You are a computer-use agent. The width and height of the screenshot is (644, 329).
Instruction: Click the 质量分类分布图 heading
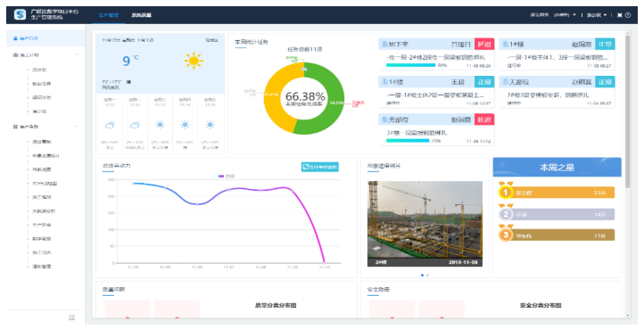click(x=276, y=305)
